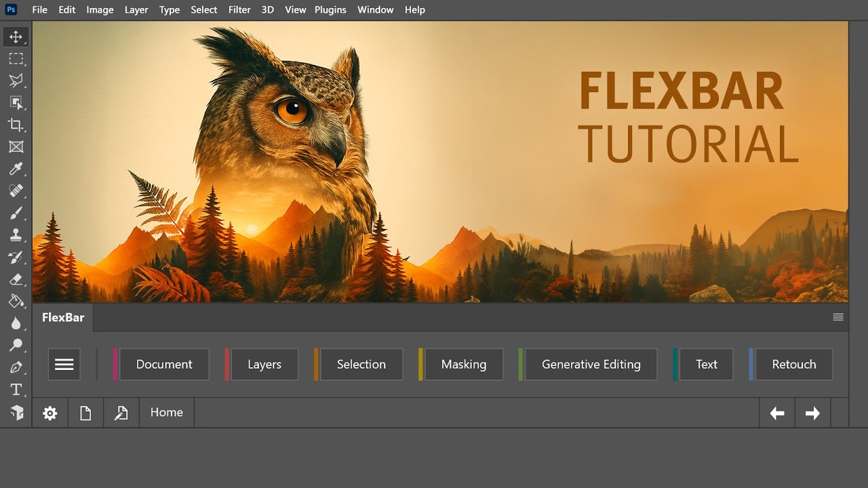Select the History Brush tool

point(16,257)
